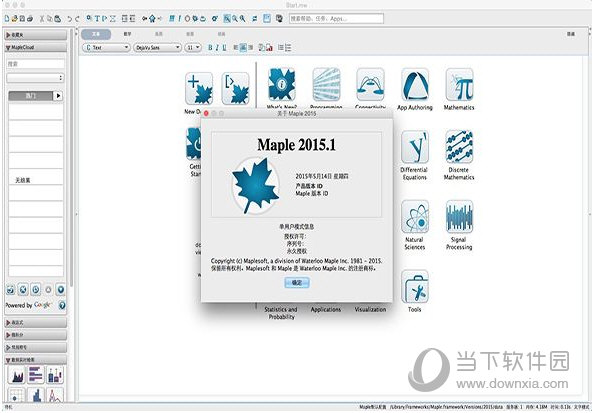
Task: Toggle numbered list formatting
Action: coord(288,48)
